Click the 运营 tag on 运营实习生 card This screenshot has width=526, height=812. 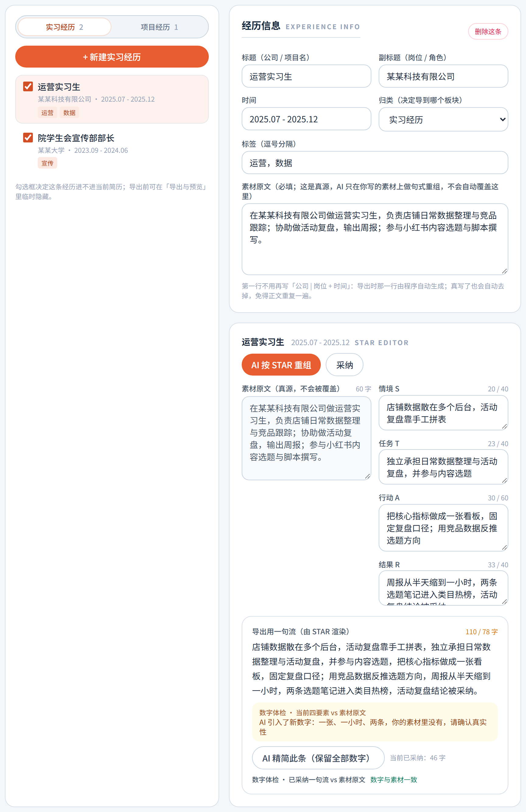47,113
